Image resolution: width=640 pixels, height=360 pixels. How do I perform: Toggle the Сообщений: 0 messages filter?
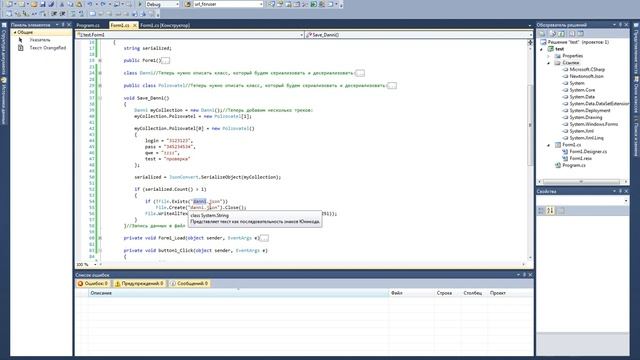pos(189,283)
